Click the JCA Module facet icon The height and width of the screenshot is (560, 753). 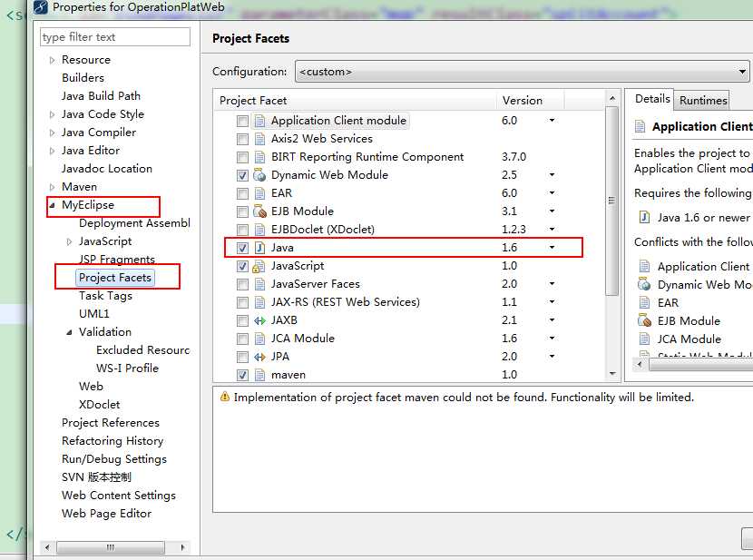click(x=259, y=339)
